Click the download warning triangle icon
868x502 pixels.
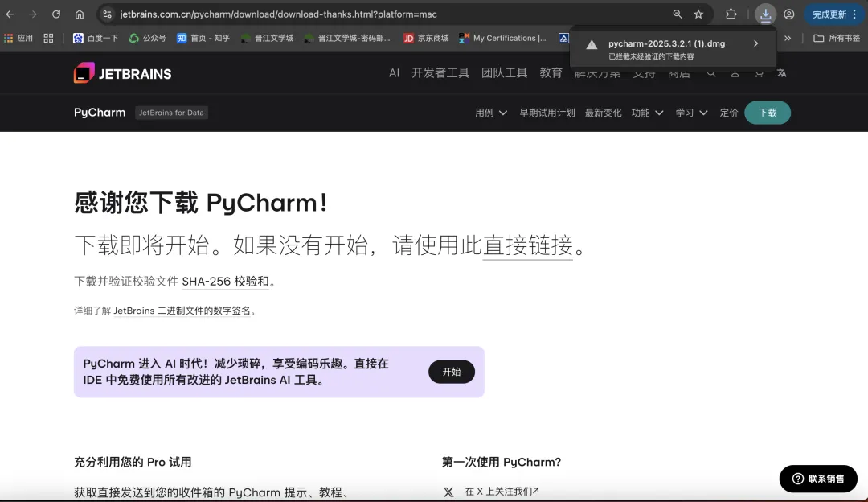[592, 45]
